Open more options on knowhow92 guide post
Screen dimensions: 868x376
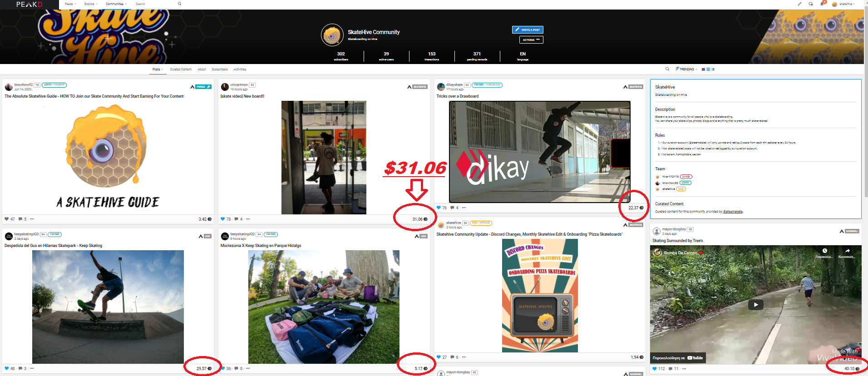pyautogui.click(x=32, y=219)
